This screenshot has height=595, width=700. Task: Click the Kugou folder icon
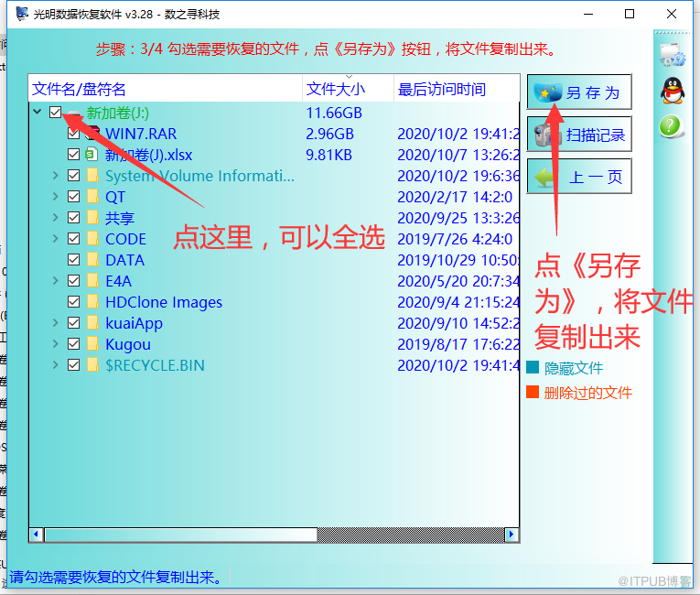click(x=92, y=344)
